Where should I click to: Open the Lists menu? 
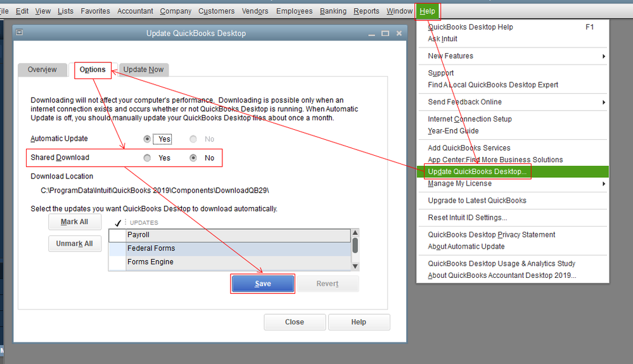click(x=65, y=11)
